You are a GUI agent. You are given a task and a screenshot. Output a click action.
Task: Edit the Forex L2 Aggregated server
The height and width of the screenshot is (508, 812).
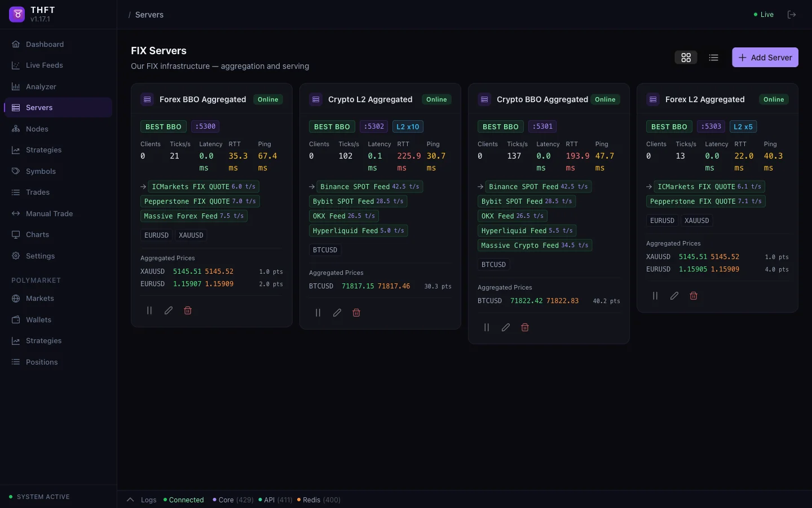point(674,296)
